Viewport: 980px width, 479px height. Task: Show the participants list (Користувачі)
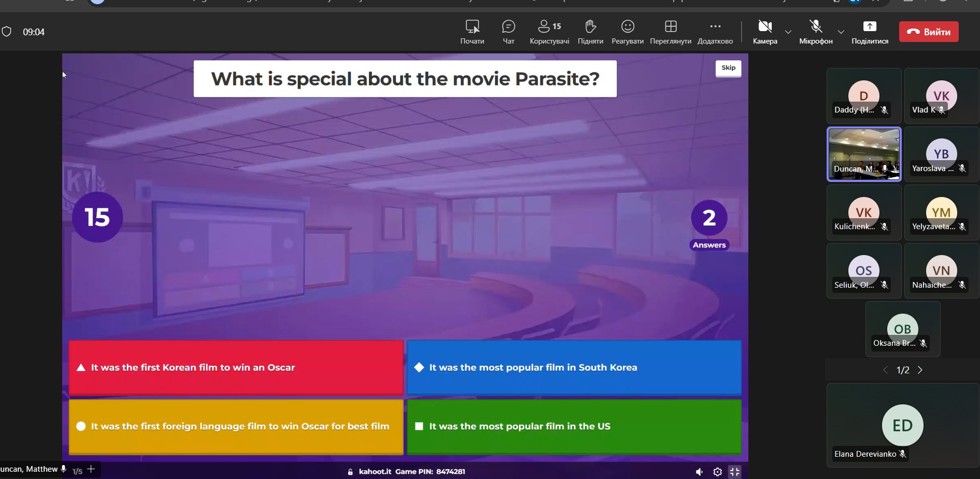point(549,32)
